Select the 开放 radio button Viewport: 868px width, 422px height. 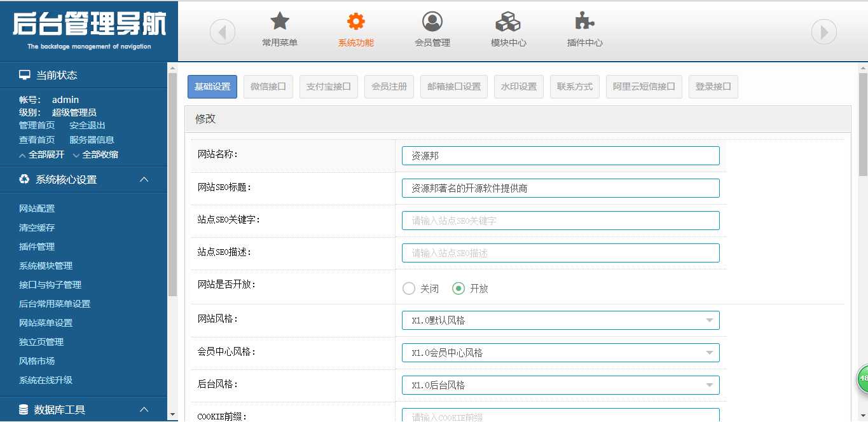tap(458, 289)
